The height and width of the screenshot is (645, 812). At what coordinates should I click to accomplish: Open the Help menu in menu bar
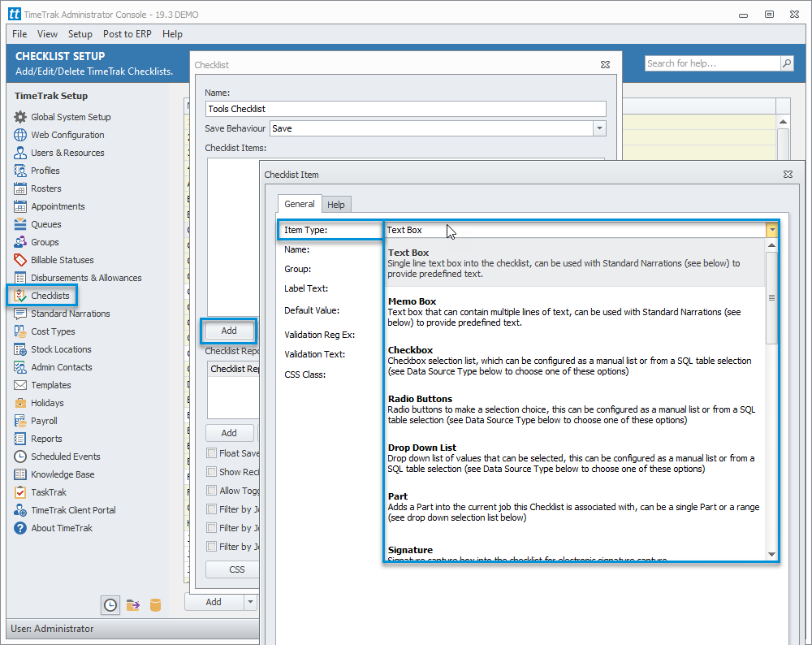172,34
